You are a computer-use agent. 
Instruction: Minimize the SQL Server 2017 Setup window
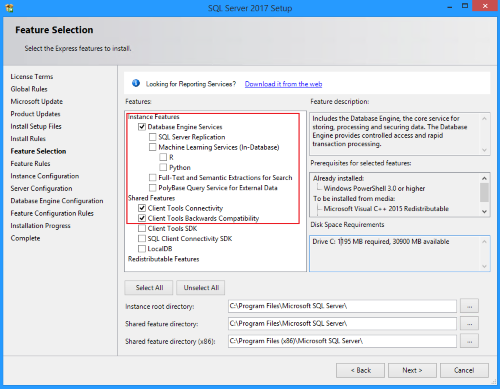(x=450, y=7)
